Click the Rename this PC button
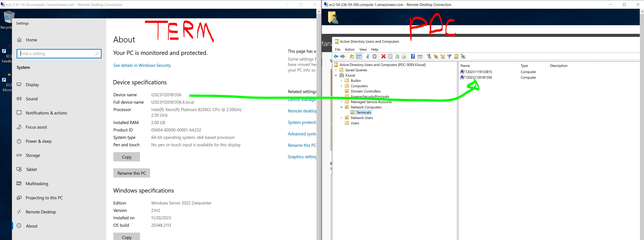 [132, 173]
